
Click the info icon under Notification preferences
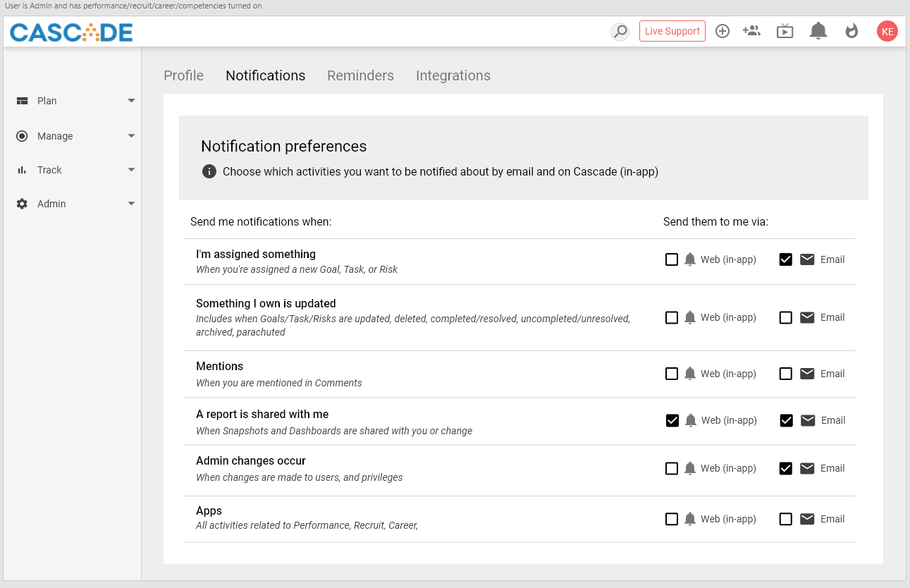point(209,171)
